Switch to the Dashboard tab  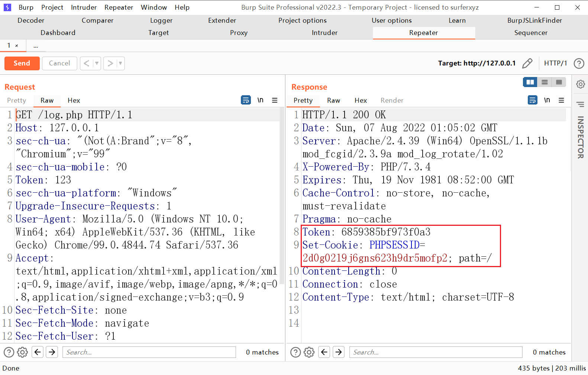coord(58,33)
